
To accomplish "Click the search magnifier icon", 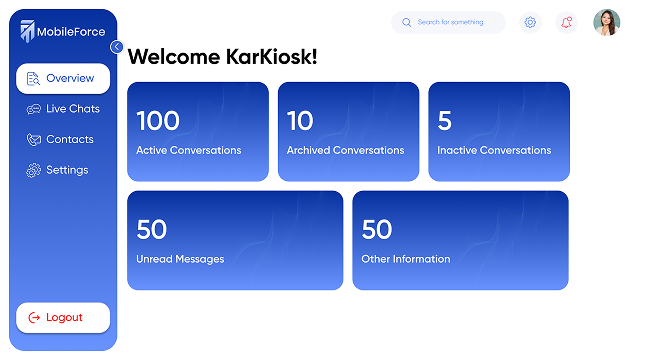I will tap(407, 22).
